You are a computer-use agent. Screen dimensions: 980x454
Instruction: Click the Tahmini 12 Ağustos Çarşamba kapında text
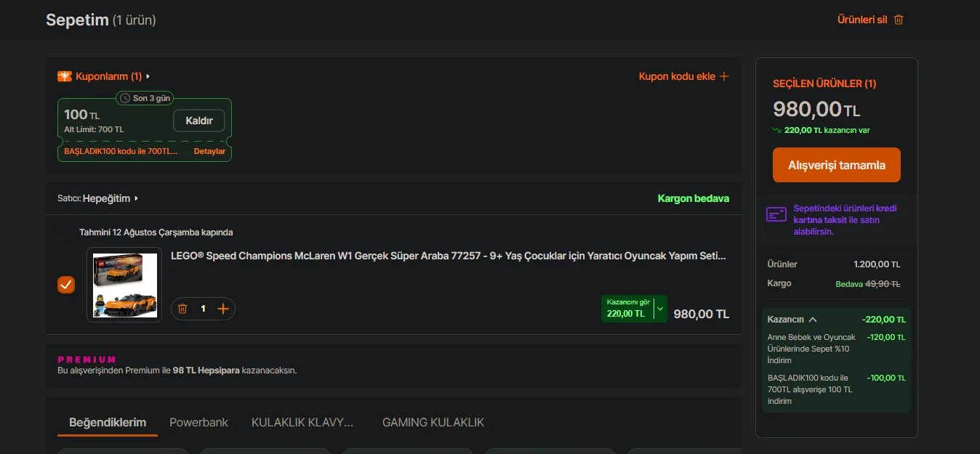[x=156, y=232]
